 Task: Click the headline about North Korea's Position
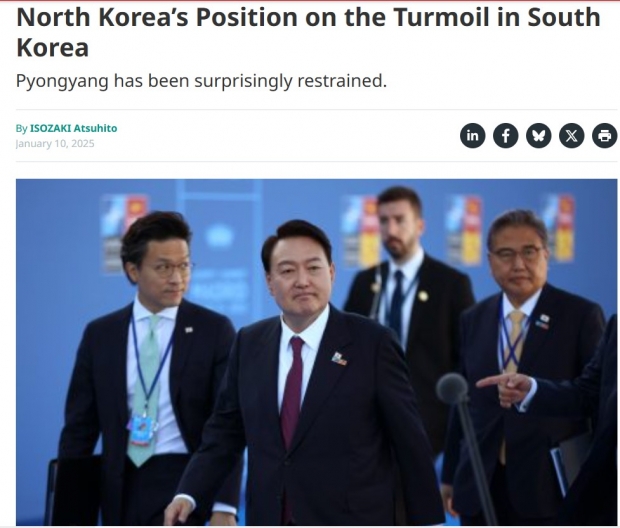tap(308, 32)
